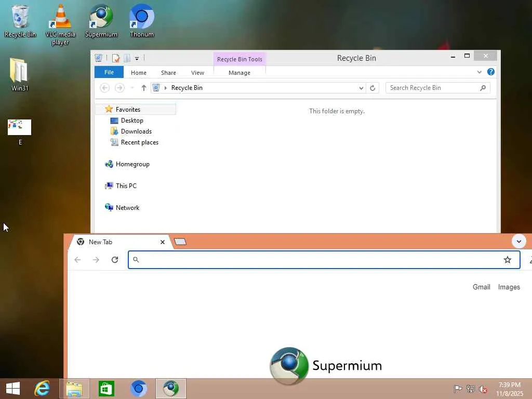The image size is (532, 399).
Task: Select Homegroup in the navigation pane
Action: [x=132, y=164]
